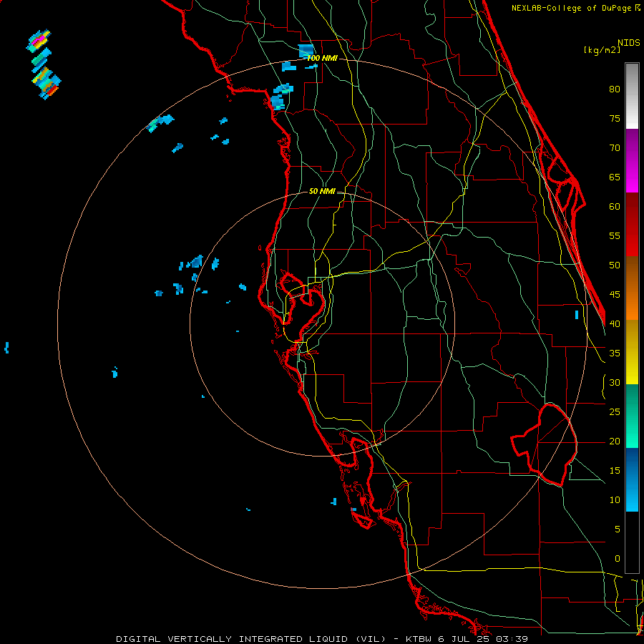Click the 100 NMI range ring label
The width and height of the screenshot is (644, 644).
tap(322, 58)
